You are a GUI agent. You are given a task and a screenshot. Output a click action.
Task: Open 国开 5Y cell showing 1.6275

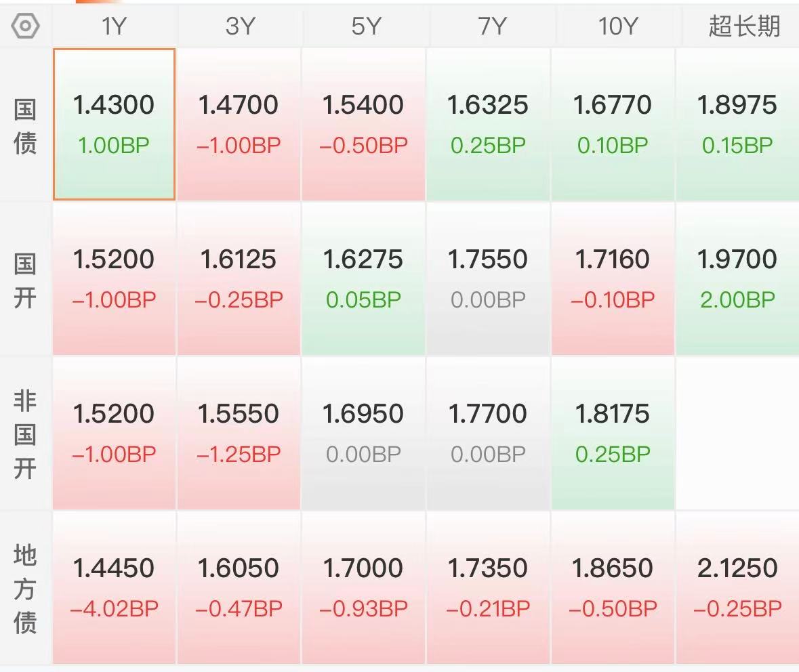coord(363,278)
